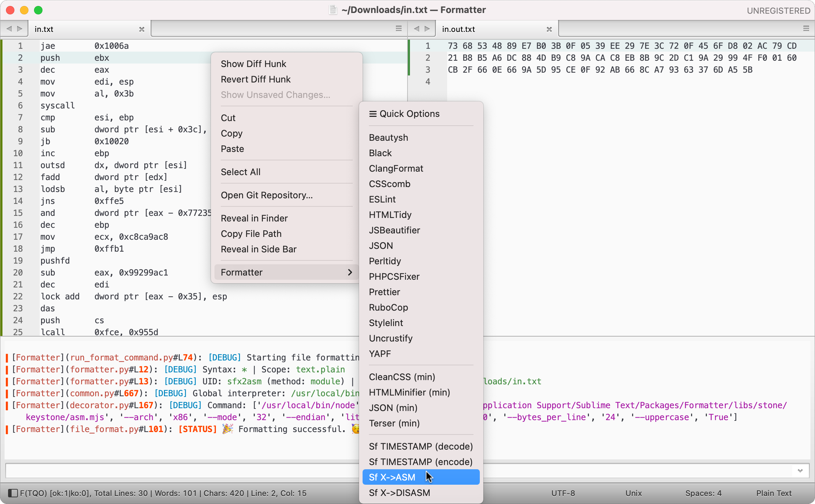Change Plain Text syntax in status bar
815x504 pixels.
point(774,493)
